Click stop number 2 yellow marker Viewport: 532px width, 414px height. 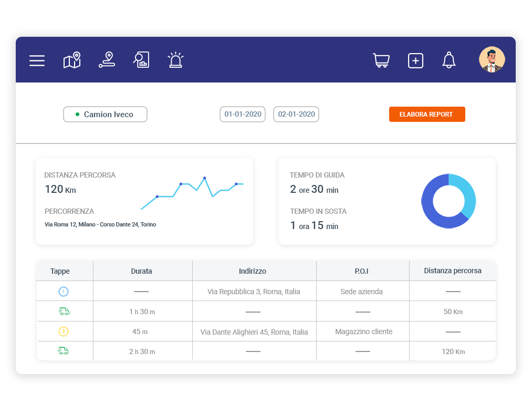coord(64,332)
